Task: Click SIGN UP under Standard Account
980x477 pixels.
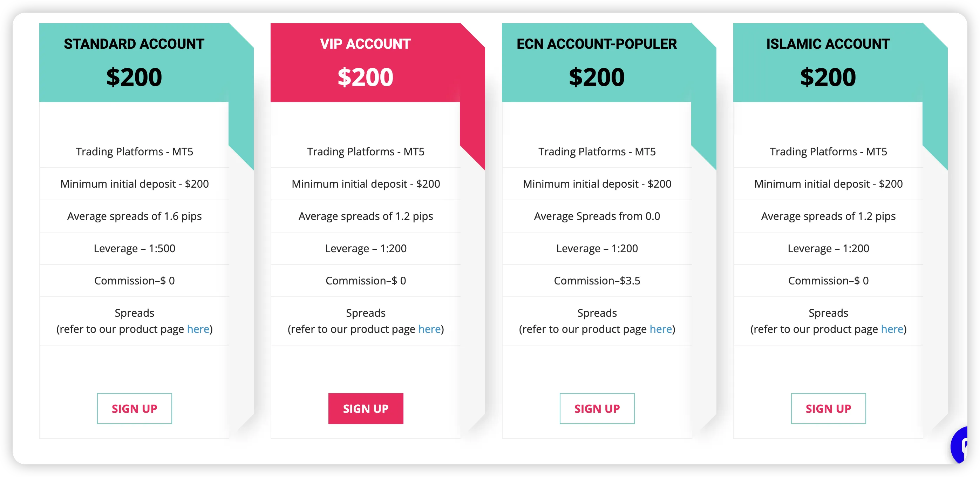Action: click(134, 409)
